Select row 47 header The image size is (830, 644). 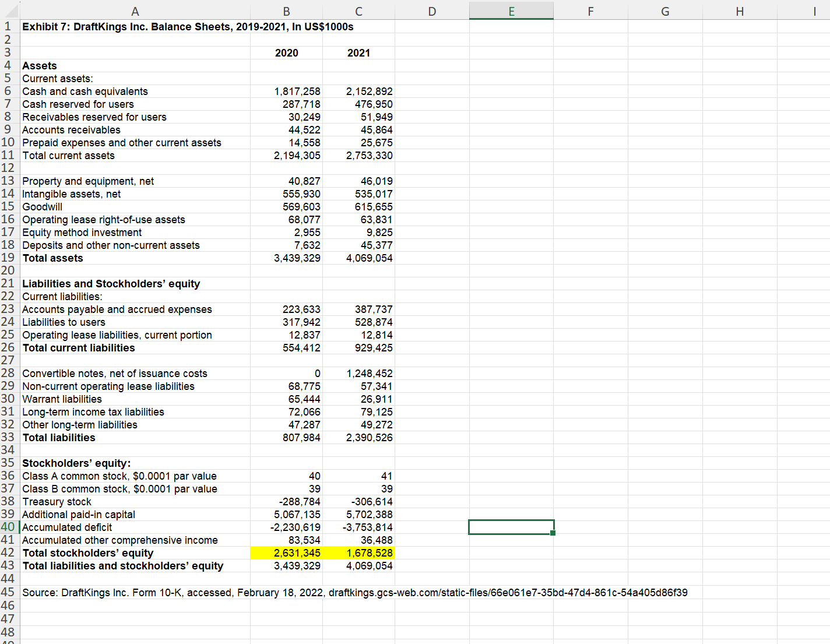click(x=8, y=618)
